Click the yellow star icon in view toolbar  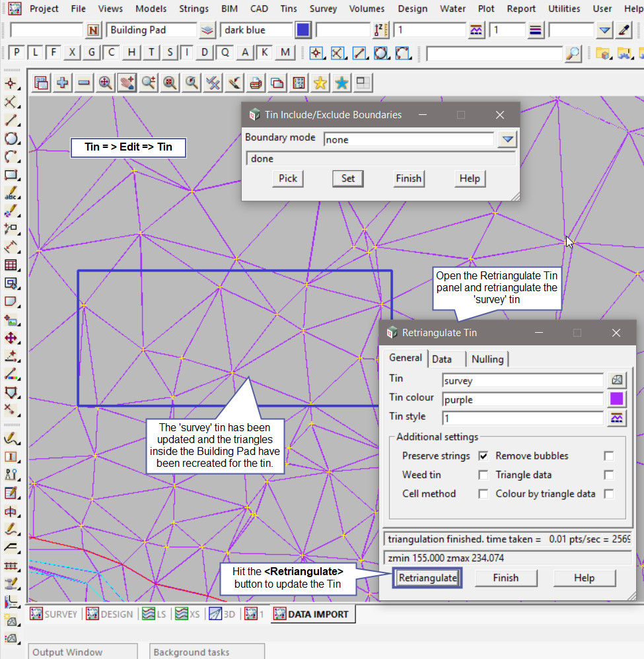[320, 83]
